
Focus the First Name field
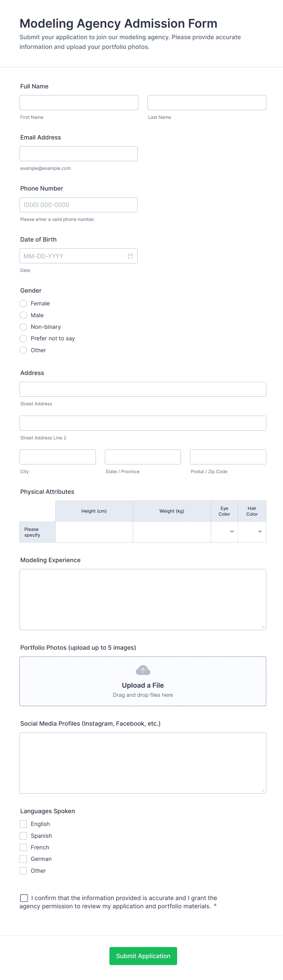click(79, 103)
